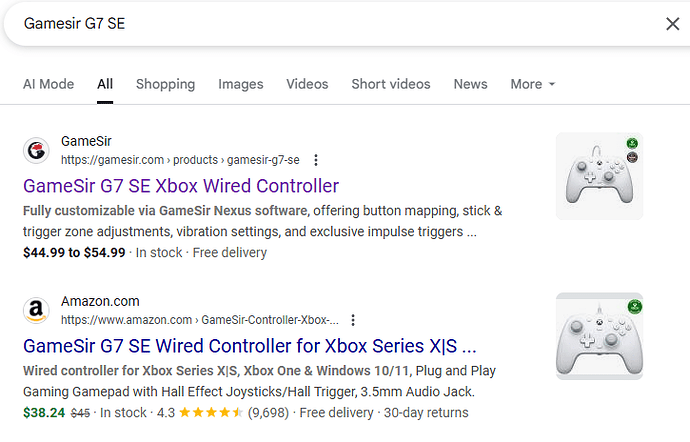
Task: Switch to the News tab
Action: click(x=470, y=84)
